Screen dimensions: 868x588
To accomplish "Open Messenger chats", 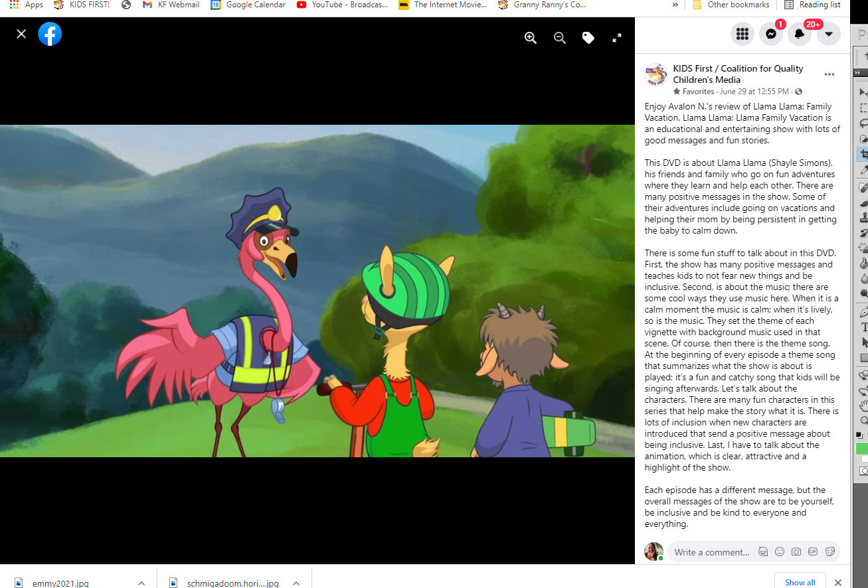I will click(x=771, y=34).
